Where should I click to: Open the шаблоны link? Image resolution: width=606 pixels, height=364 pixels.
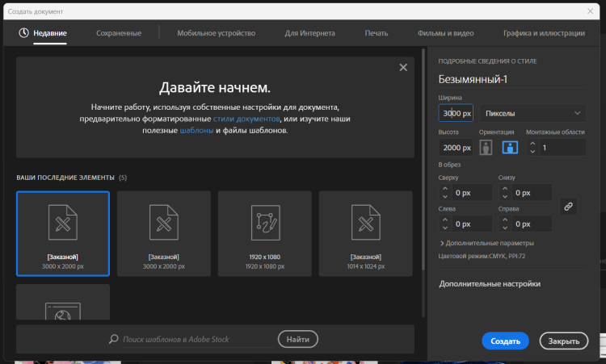(196, 131)
